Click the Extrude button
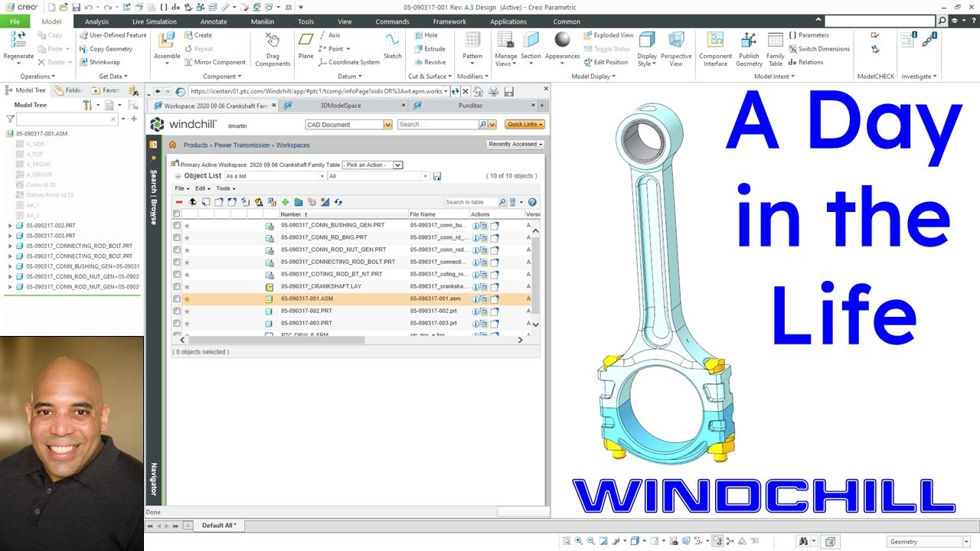This screenshot has width=980, height=551. pyautogui.click(x=430, y=49)
